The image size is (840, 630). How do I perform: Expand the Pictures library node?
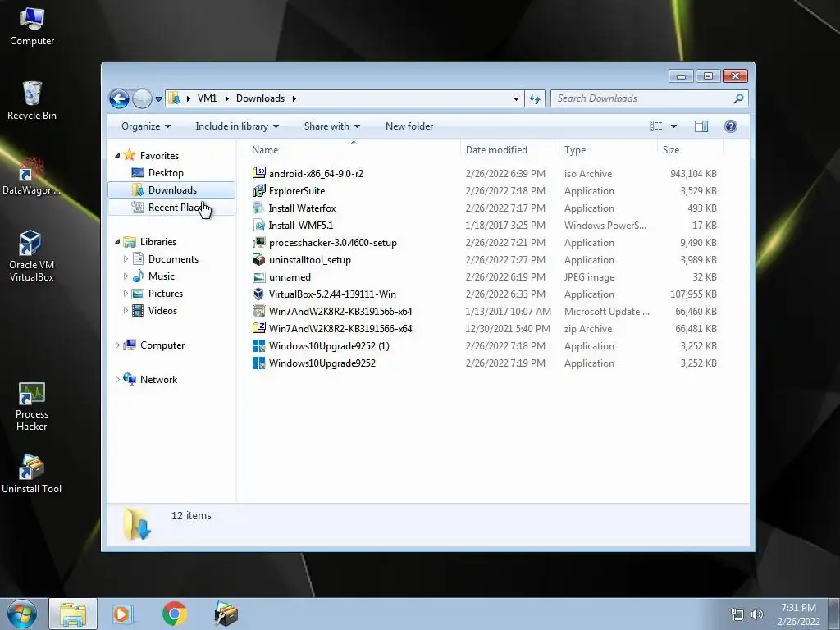126,294
